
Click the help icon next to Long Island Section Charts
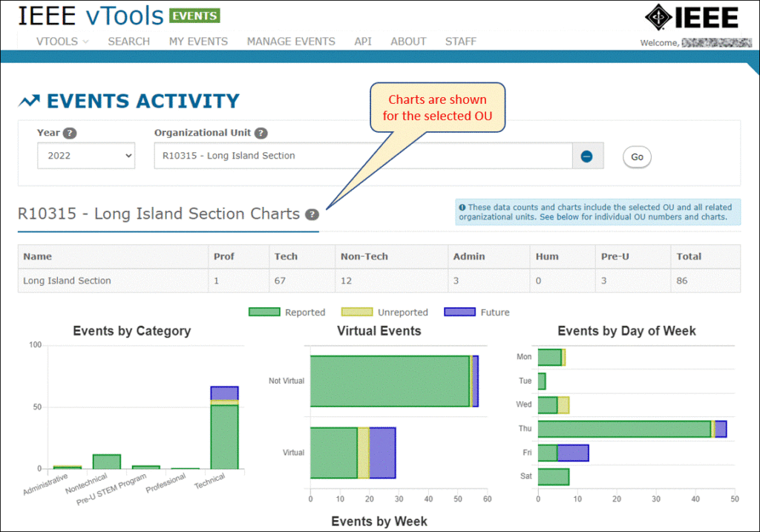[312, 214]
